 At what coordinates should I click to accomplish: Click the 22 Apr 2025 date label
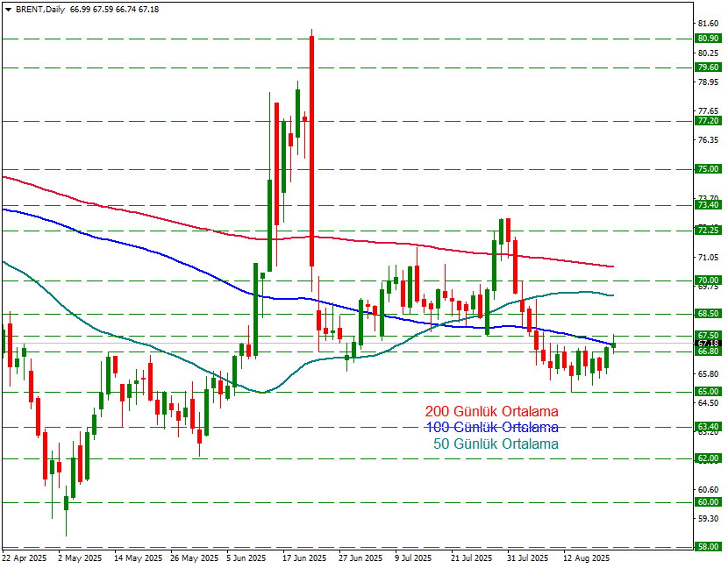(25, 558)
